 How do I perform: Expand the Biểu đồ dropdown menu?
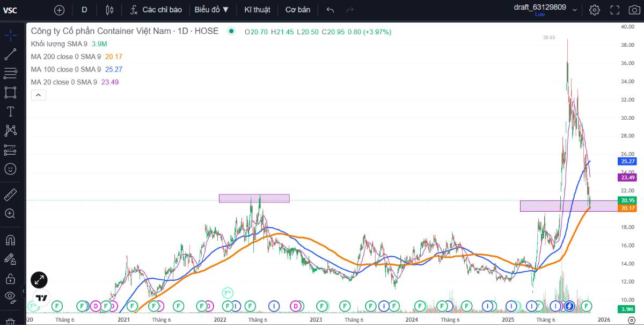point(211,10)
